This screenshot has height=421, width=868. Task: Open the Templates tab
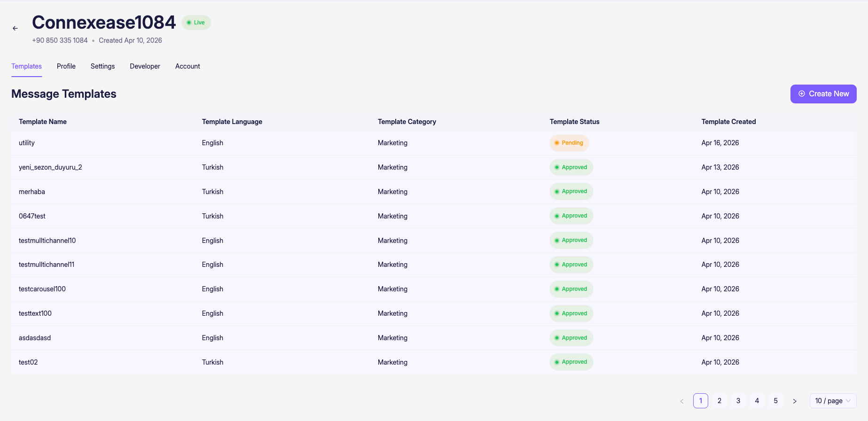(x=26, y=66)
